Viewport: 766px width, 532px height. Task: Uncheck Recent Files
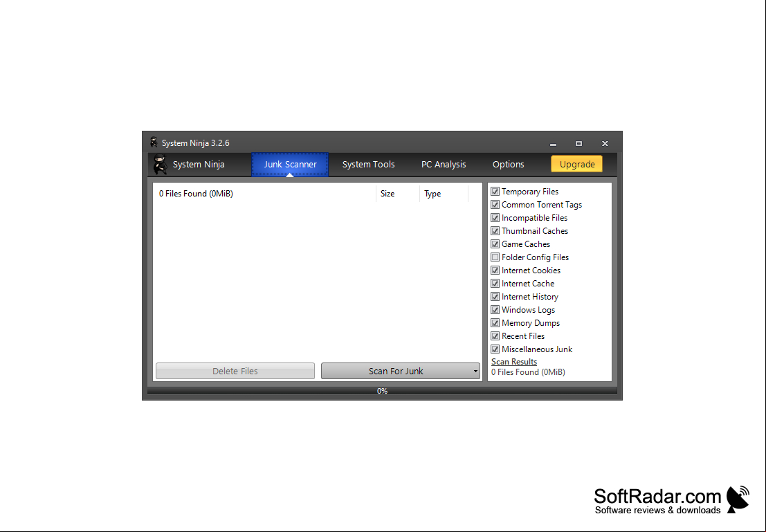tap(495, 337)
